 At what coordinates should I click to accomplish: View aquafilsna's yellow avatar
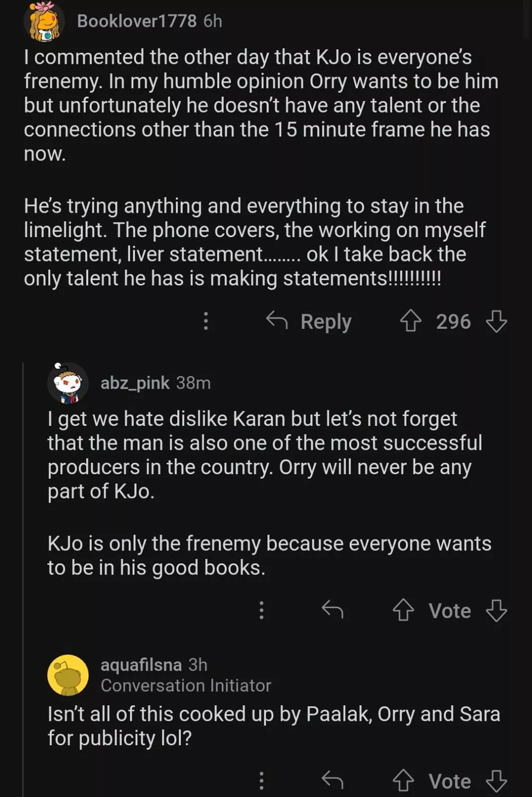[x=68, y=675]
